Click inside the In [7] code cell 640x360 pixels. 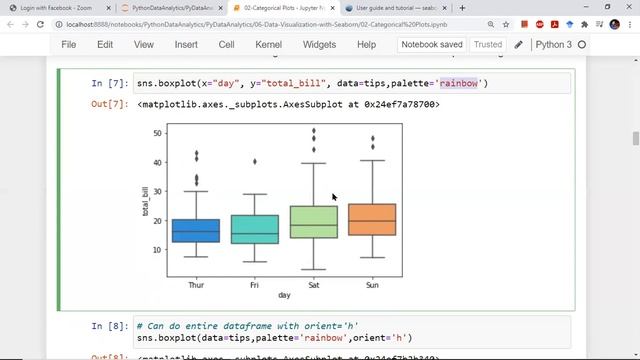[352, 83]
